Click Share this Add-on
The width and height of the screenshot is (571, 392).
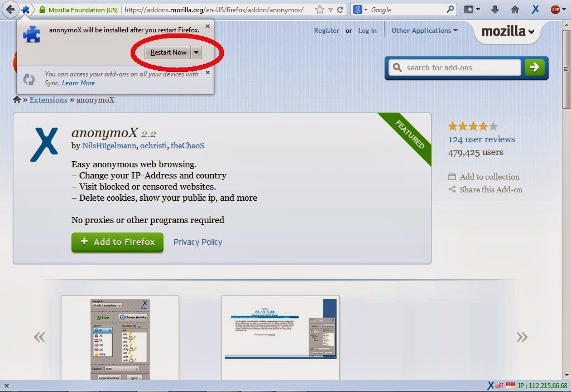[486, 190]
